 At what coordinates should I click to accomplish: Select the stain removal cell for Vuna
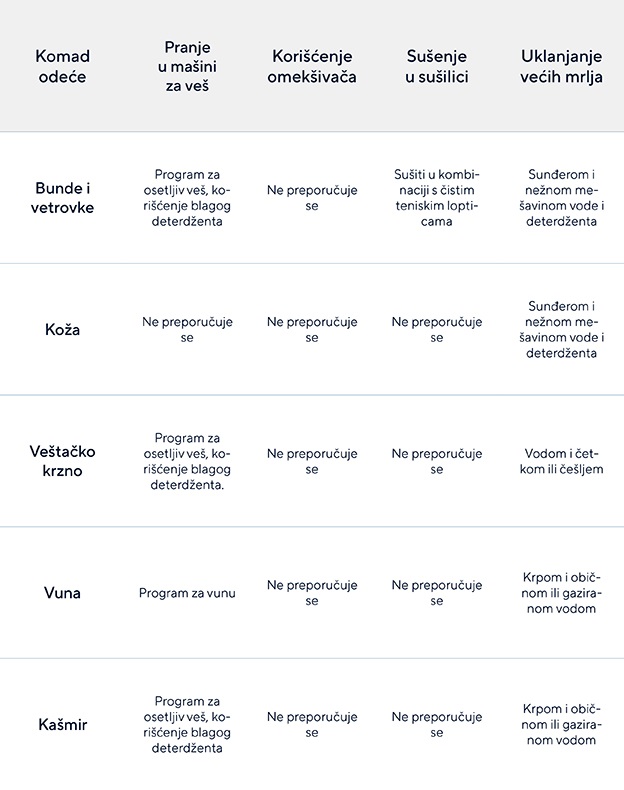click(561, 593)
